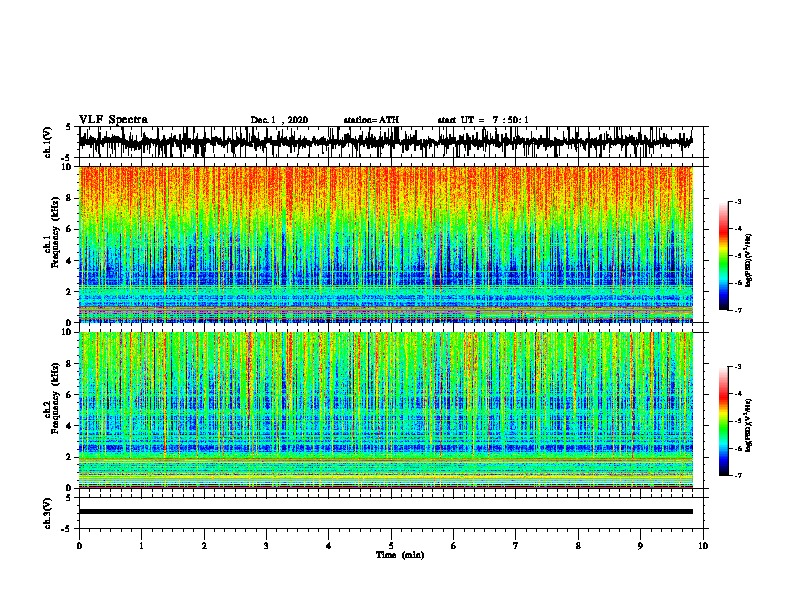Click time axis tick label "9"
The image size is (792, 612).
(640, 545)
